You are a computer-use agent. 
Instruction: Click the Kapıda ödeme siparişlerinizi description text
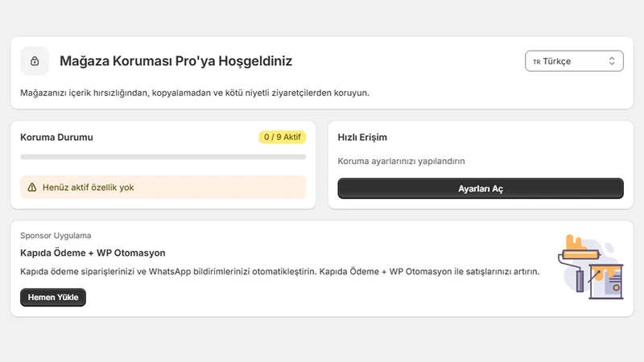pos(279,272)
